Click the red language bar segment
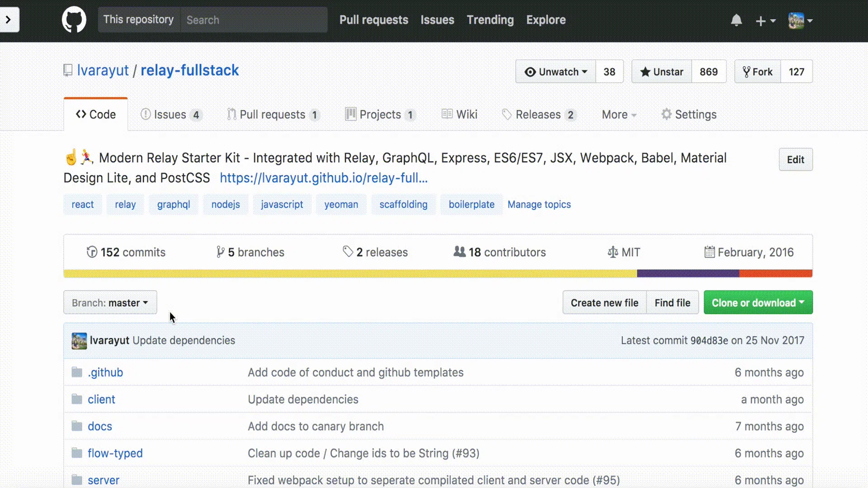This screenshot has width=868, height=488. coord(776,273)
